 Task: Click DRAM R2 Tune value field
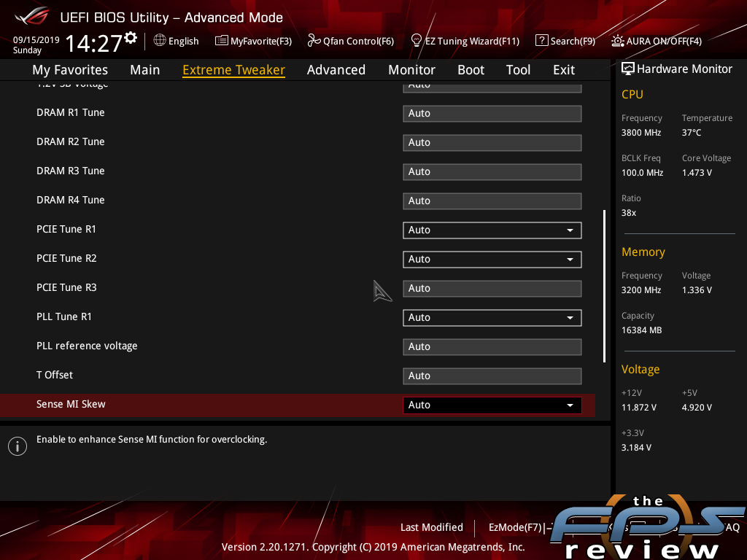492,142
